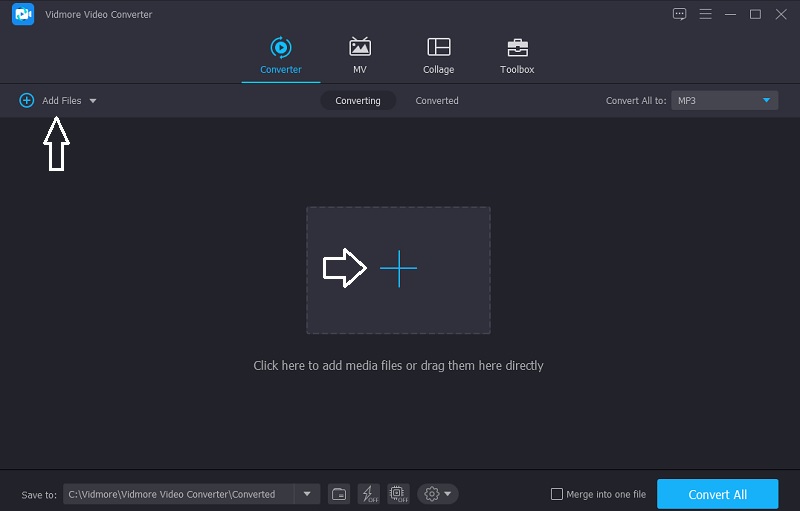Click the feedback chat bubble icon
The height and width of the screenshot is (511, 800).
[x=680, y=14]
